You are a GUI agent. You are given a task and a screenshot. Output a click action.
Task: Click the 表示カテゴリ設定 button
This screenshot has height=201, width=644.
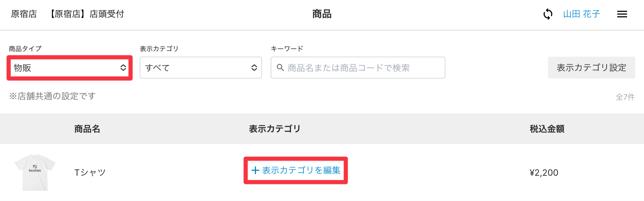[x=591, y=68]
